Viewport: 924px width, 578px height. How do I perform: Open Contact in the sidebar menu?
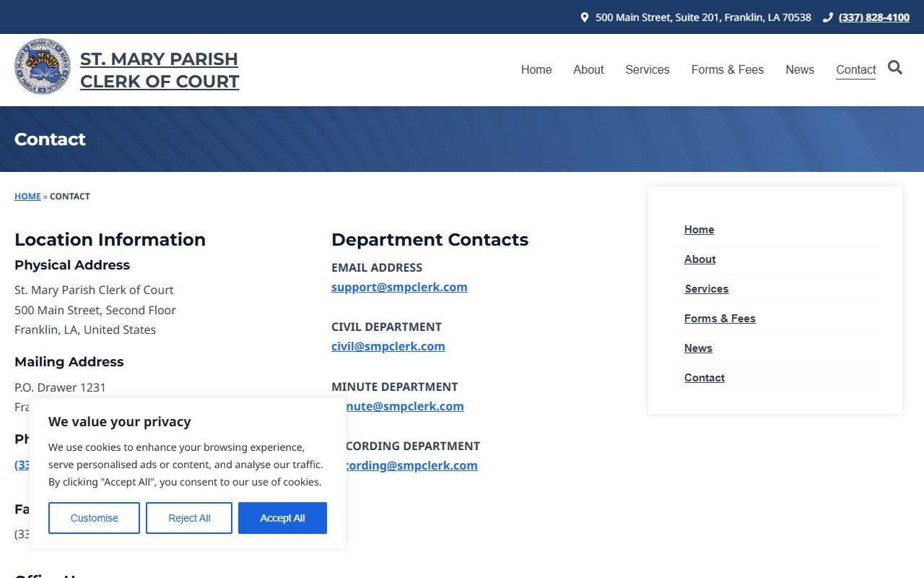point(705,378)
